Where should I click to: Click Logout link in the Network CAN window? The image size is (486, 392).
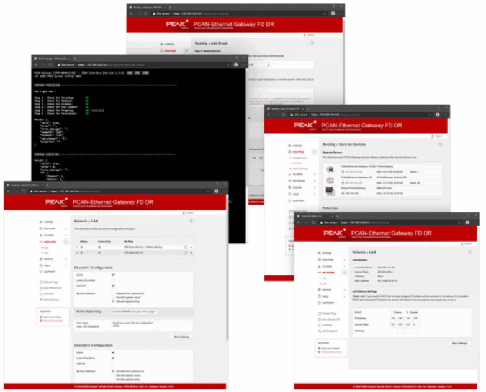click(188, 213)
